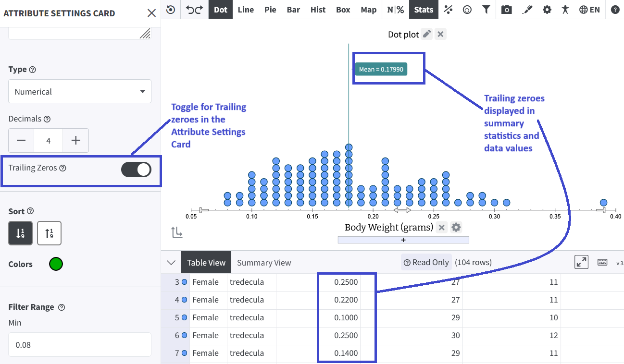
Task: Switch to Map plot type
Action: coord(369,10)
